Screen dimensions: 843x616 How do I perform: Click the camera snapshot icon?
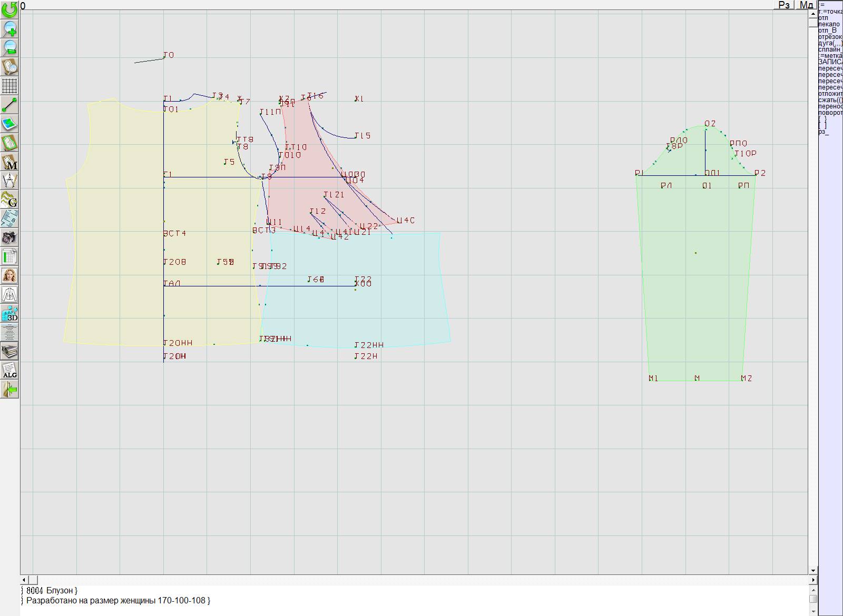coord(9,238)
